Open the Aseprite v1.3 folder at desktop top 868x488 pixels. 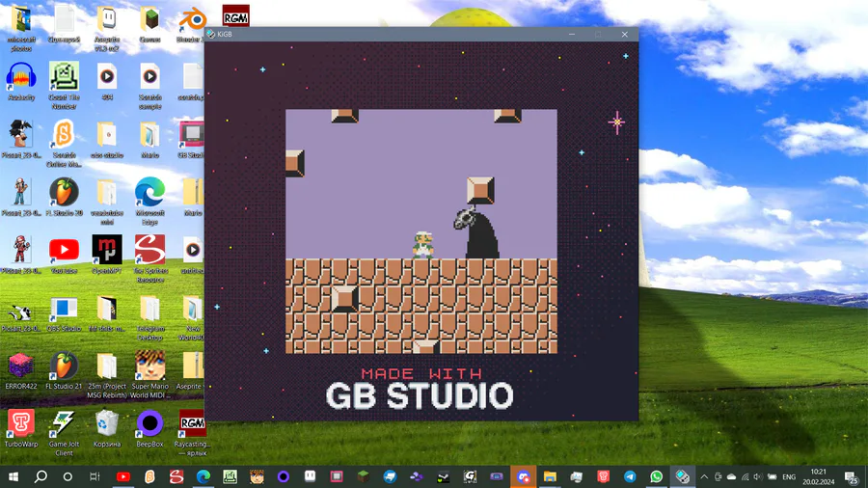tap(107, 29)
